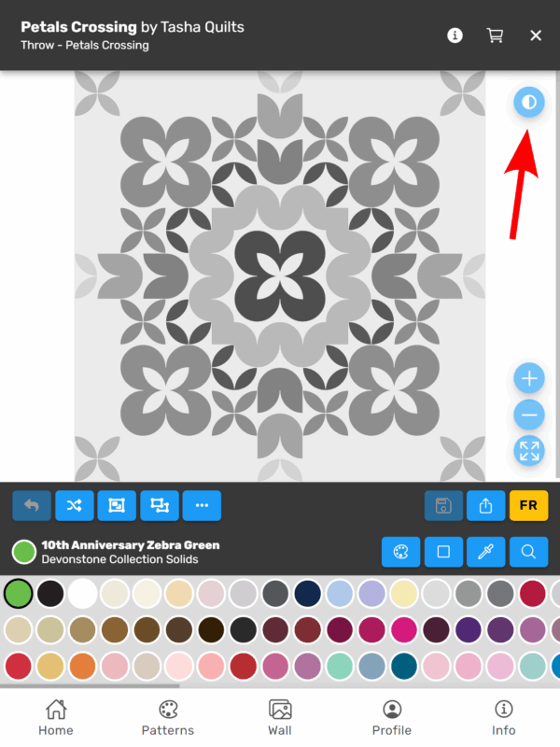560x747 pixels.
Task: Toggle grayscale contrast view button
Action: pos(529,102)
